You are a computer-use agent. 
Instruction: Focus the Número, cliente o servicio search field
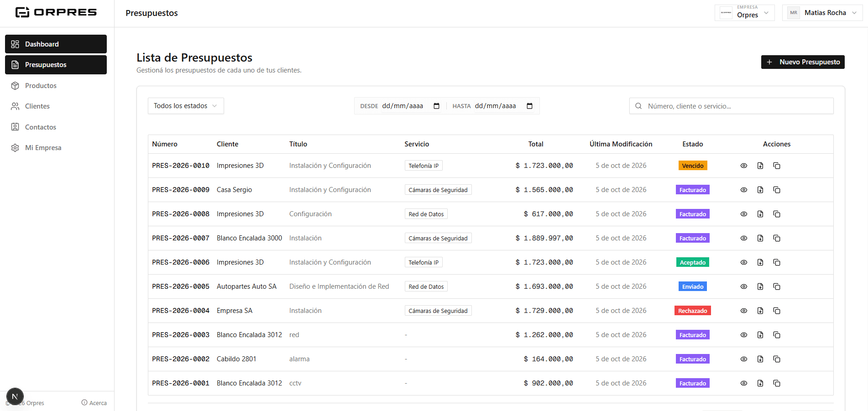click(x=731, y=106)
